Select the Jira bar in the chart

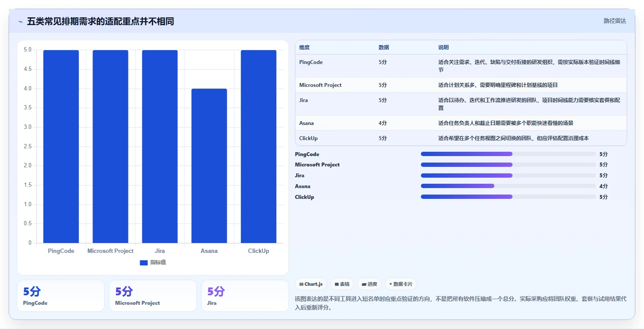click(x=160, y=147)
